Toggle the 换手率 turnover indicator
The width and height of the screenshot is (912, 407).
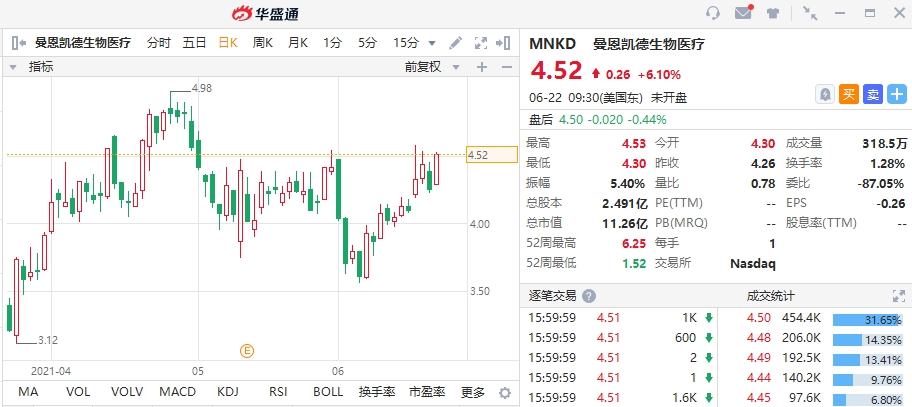(377, 392)
